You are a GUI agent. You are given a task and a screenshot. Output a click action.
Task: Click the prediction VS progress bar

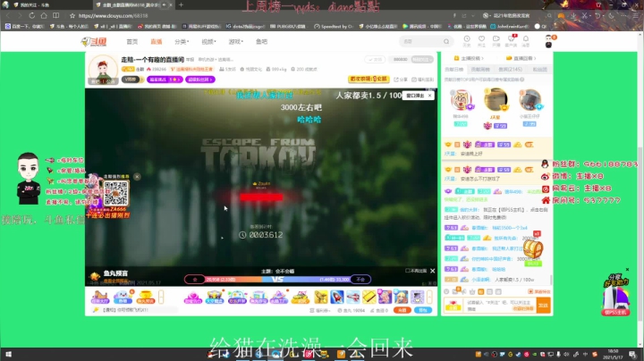277,280
